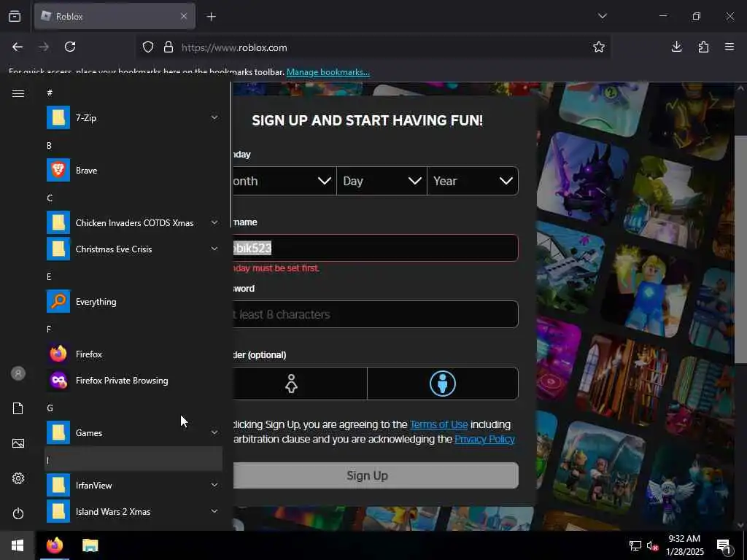Expand the Chicken Invaders COTDS Xmas chevron
The height and width of the screenshot is (560, 747).
click(214, 223)
